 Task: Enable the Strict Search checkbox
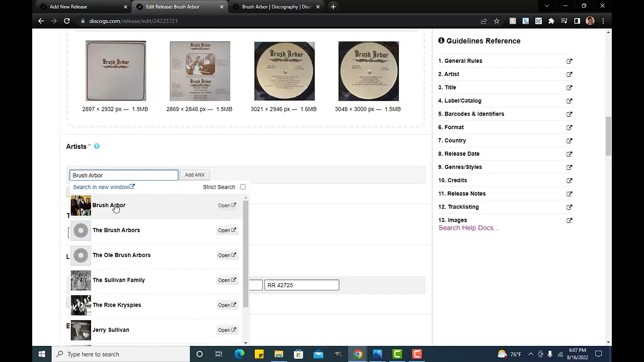pos(243,187)
